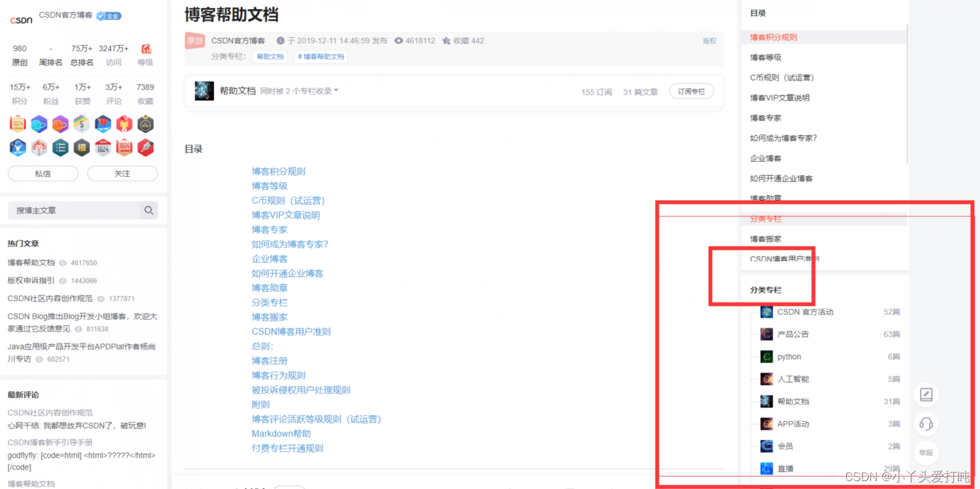
Task: Click the blog level 等级 icon
Action: [146, 49]
